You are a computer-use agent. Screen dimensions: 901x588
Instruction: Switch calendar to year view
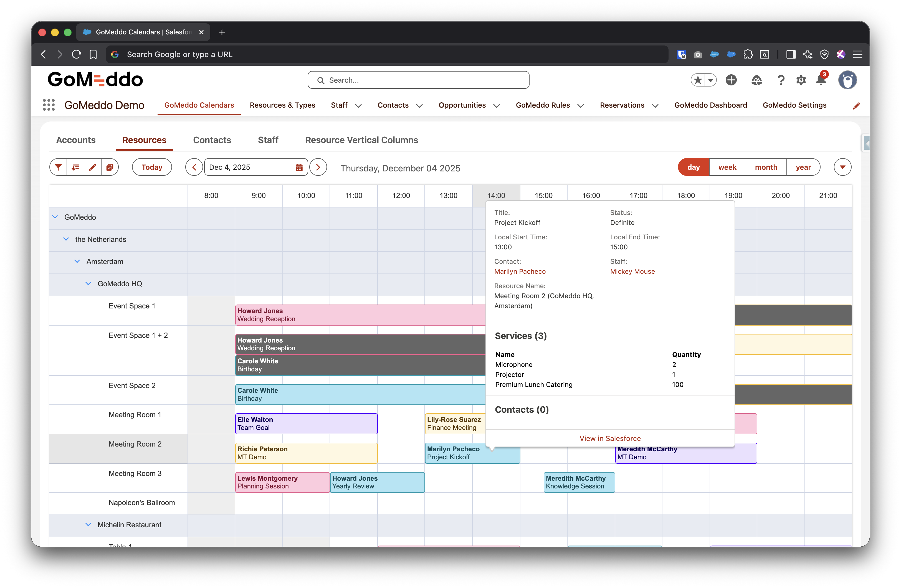coord(803,167)
